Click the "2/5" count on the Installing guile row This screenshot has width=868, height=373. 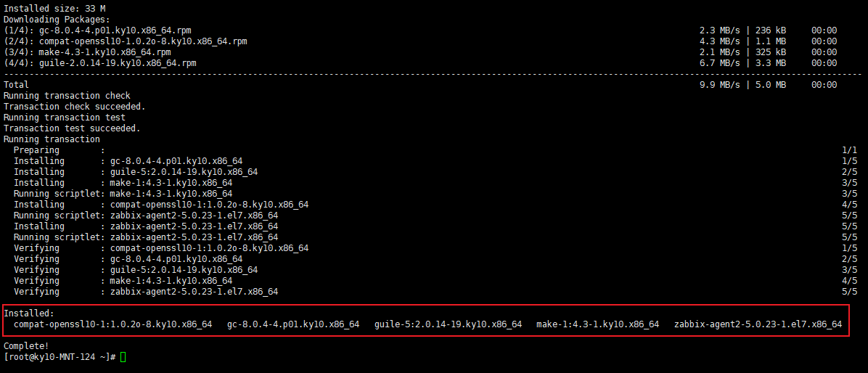(849, 171)
